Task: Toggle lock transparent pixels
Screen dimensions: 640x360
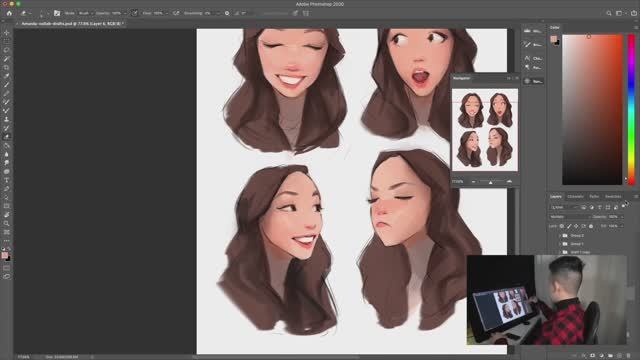Action: click(x=562, y=226)
